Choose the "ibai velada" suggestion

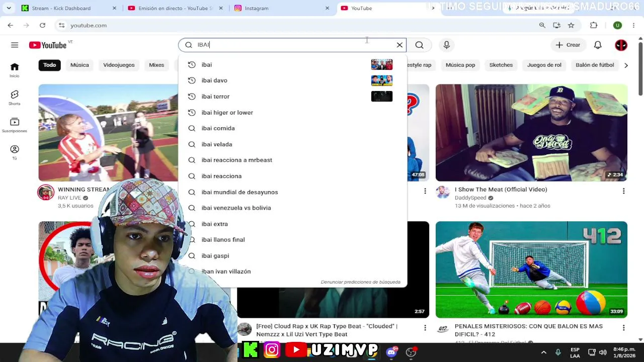tap(292, 144)
